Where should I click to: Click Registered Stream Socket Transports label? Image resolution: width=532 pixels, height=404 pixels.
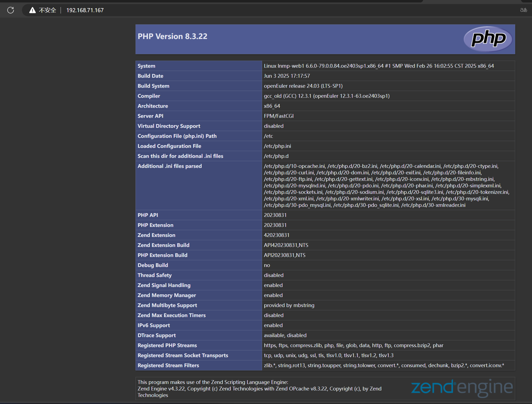183,355
